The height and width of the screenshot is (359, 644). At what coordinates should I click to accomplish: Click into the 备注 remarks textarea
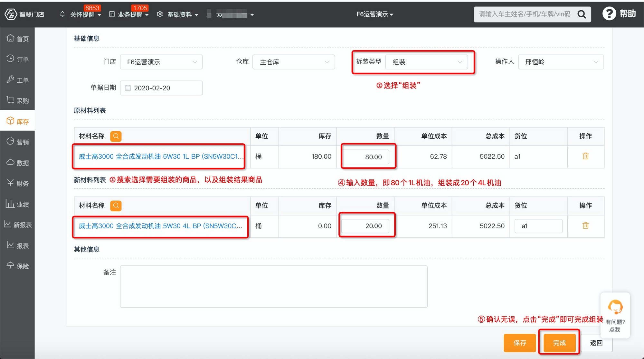point(274,286)
